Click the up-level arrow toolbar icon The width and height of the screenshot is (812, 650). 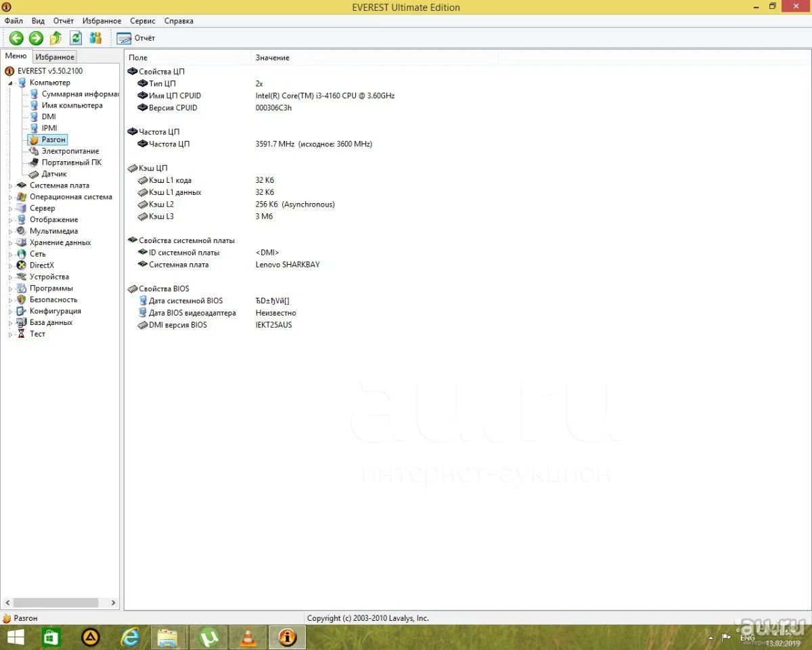[56, 38]
